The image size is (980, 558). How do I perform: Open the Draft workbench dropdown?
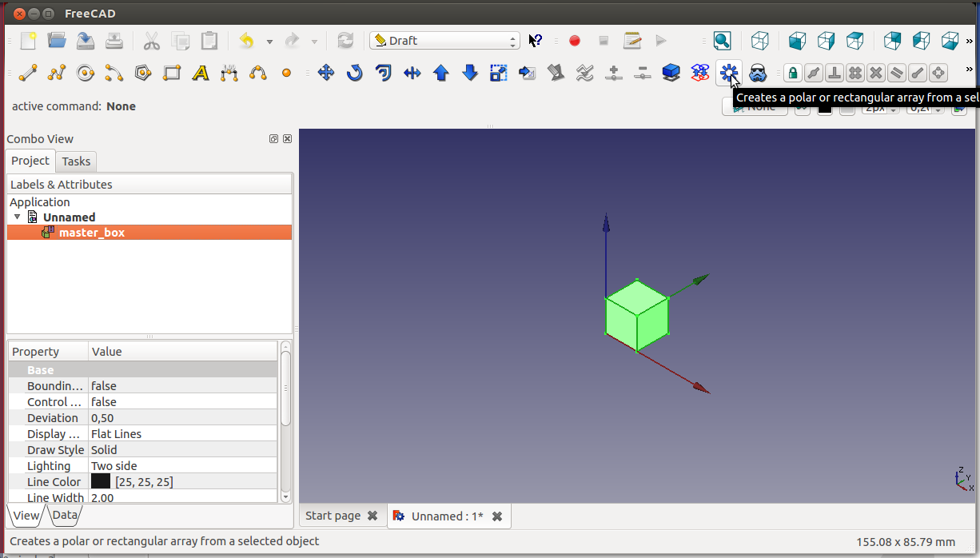point(444,41)
